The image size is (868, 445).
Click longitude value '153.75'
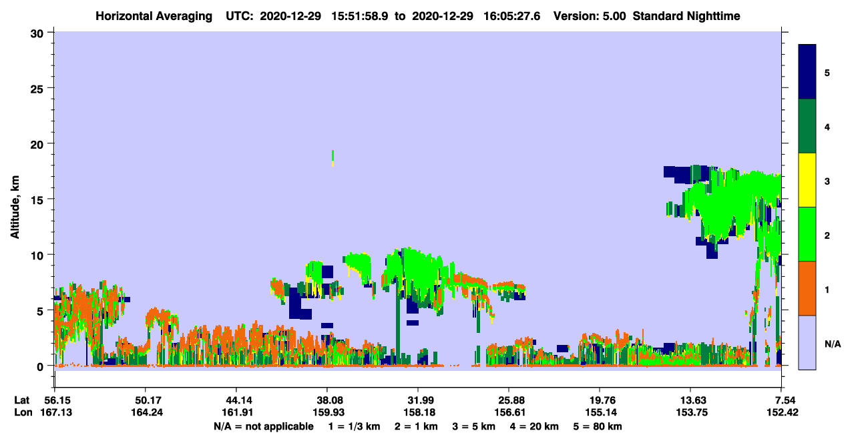pos(690,412)
